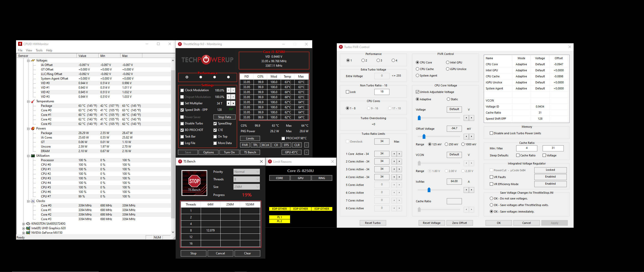The width and height of the screenshot is (644, 272).
Task: Increase Set Multiplier with right arrow
Action: [233, 103]
